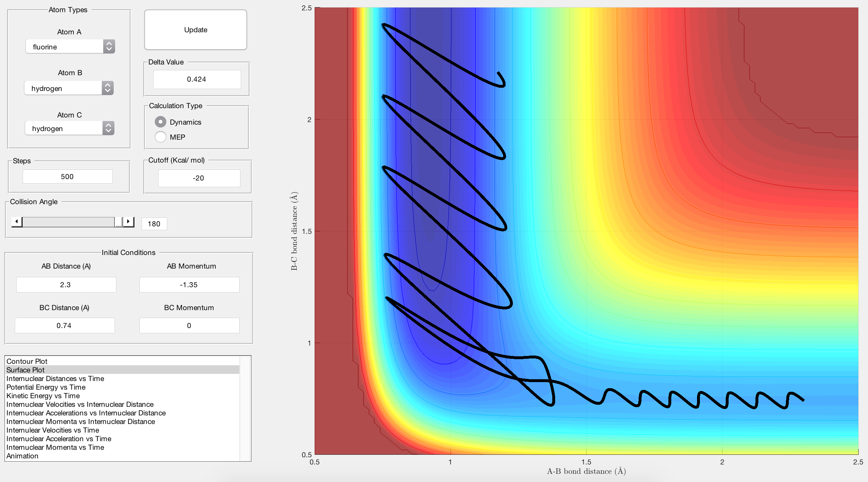Pick Kinetic Energy vs Time entry
The image size is (868, 482).
click(x=43, y=396)
